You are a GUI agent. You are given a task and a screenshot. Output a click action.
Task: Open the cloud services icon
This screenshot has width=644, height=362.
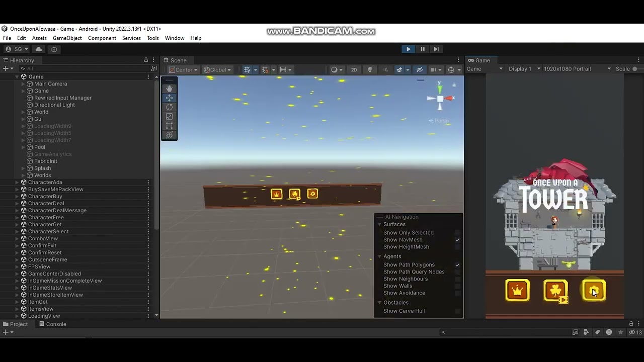tap(38, 49)
